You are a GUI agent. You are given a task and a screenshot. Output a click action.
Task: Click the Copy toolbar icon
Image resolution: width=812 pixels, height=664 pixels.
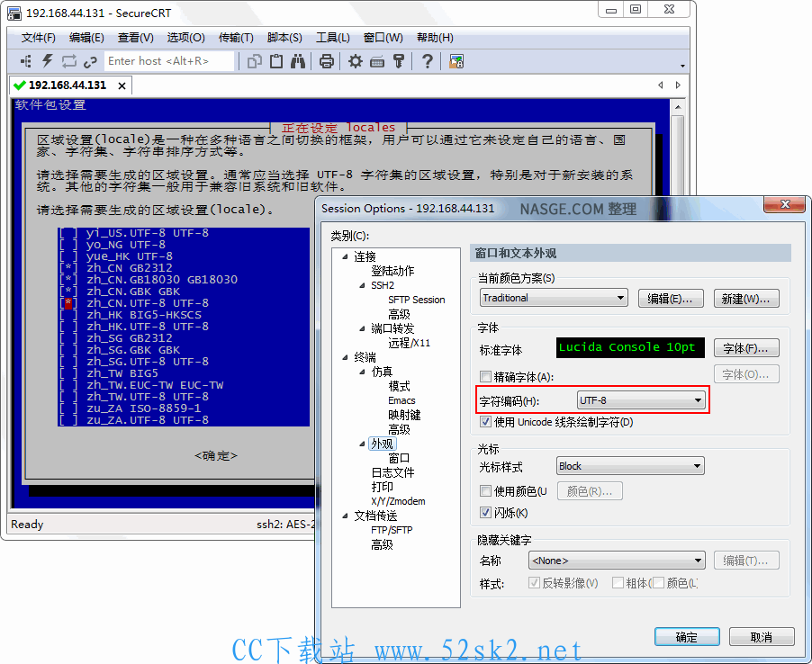click(x=254, y=61)
